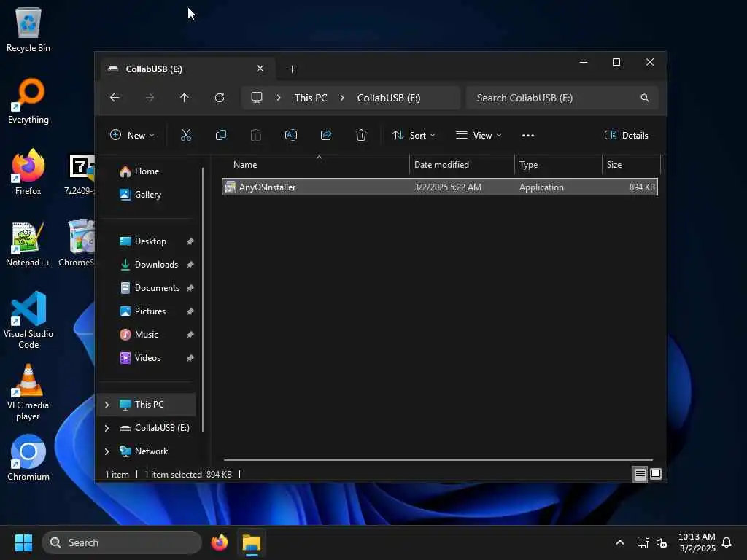Click the Delete trash icon
747x560 pixels.
click(x=361, y=135)
